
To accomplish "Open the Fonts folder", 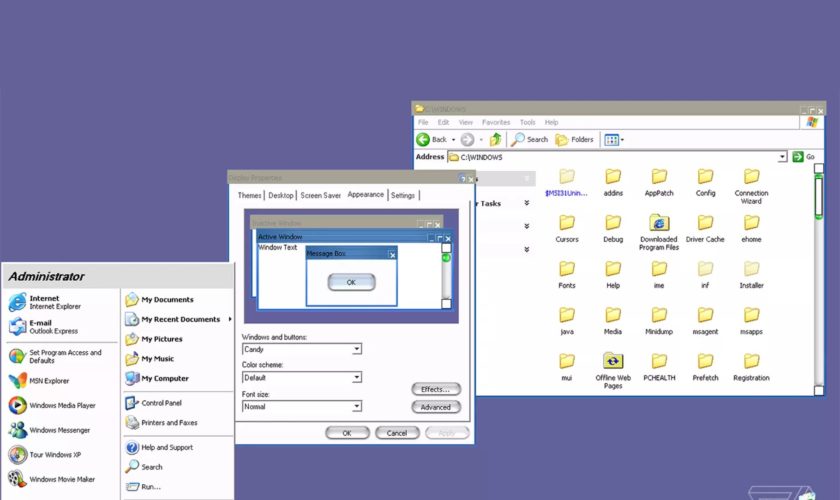I will 566,273.
